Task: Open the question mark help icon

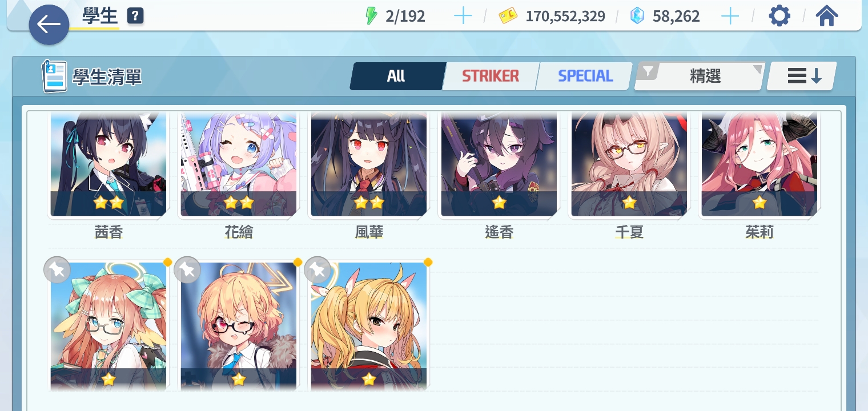Action: 135,16
